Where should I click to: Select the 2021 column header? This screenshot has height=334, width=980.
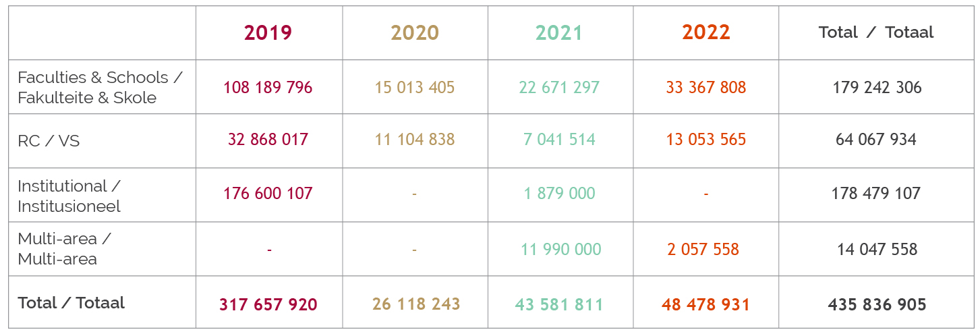tap(559, 32)
